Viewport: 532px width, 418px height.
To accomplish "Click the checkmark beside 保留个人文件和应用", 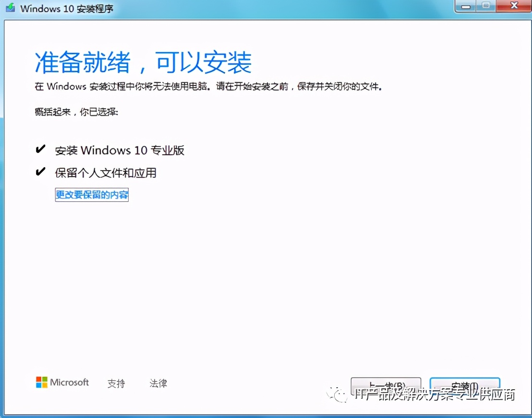I will [40, 172].
